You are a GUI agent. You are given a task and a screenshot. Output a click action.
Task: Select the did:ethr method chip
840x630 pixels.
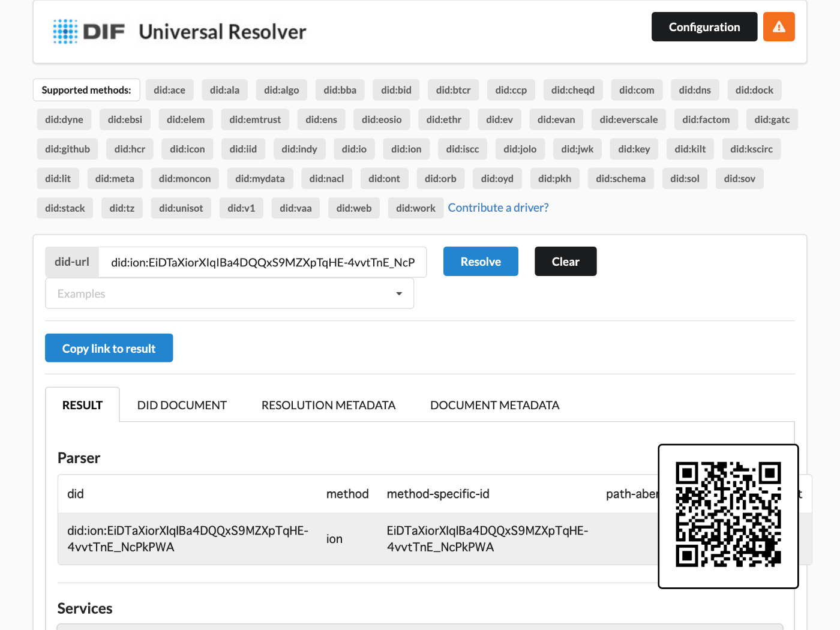[x=444, y=119]
